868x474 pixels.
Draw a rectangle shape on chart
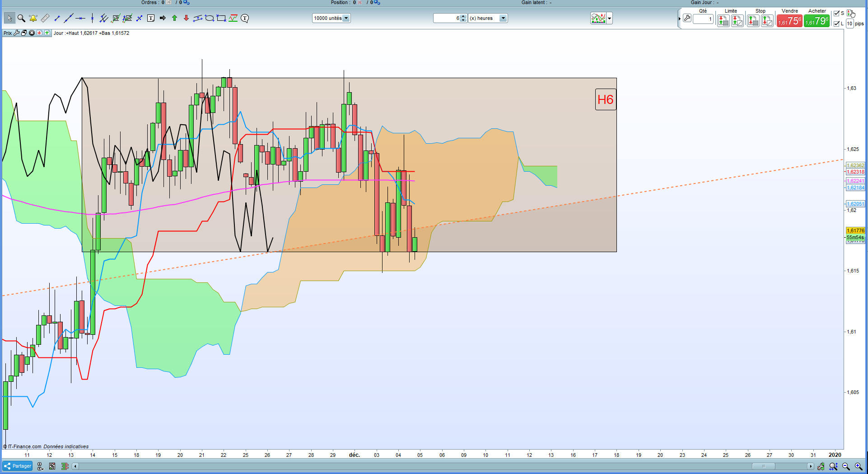(221, 18)
